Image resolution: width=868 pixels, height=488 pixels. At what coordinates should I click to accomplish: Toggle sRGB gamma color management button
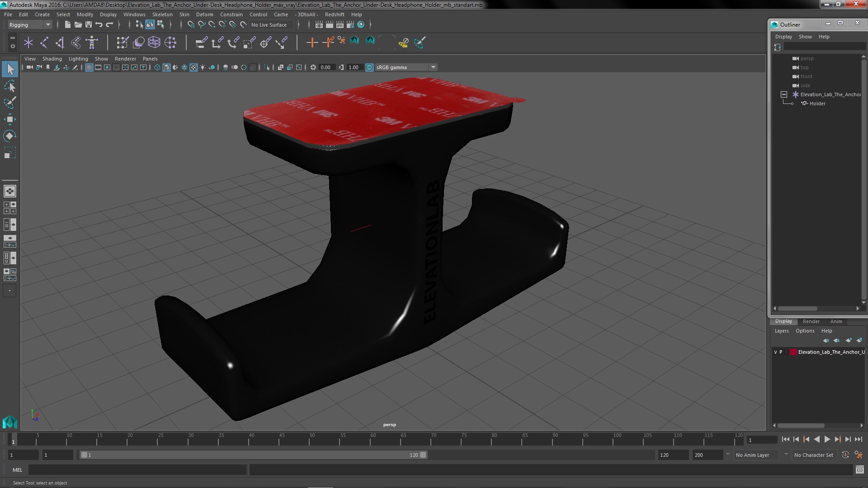click(369, 67)
